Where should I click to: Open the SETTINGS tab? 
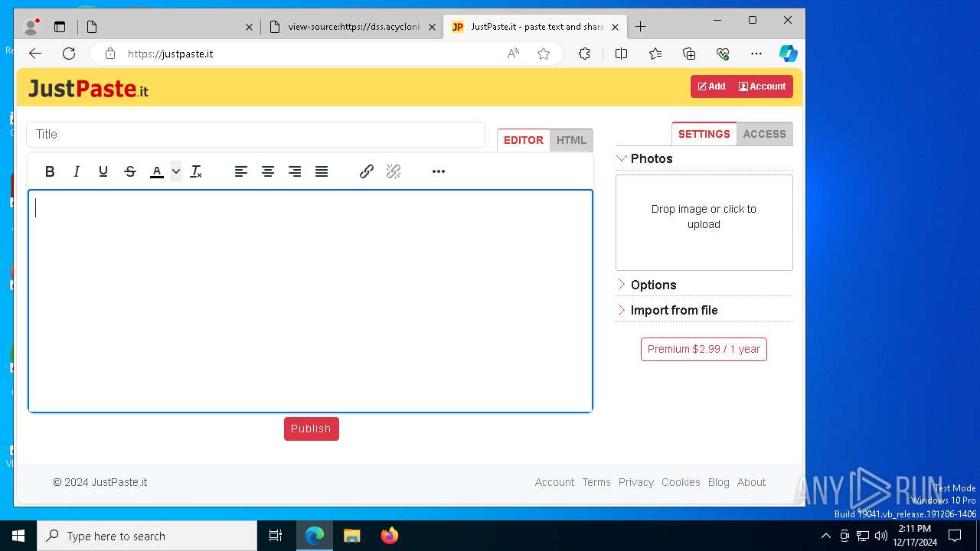[x=704, y=134]
